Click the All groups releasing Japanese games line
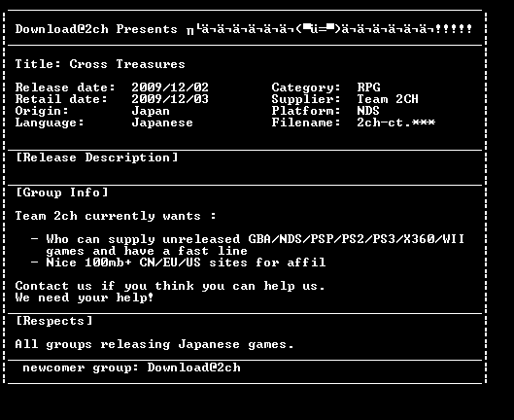This screenshot has height=420, width=514. point(154,344)
